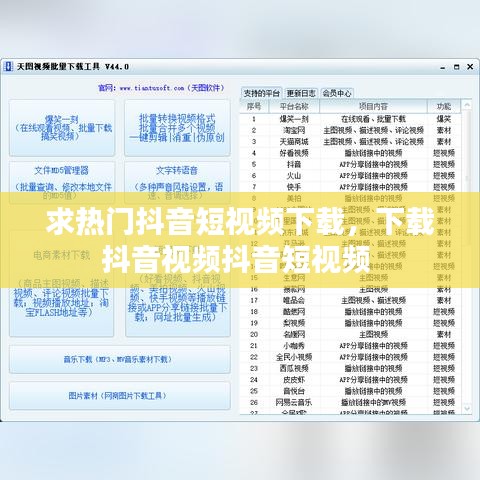Select the 天猫商城 platform cell

point(294,142)
